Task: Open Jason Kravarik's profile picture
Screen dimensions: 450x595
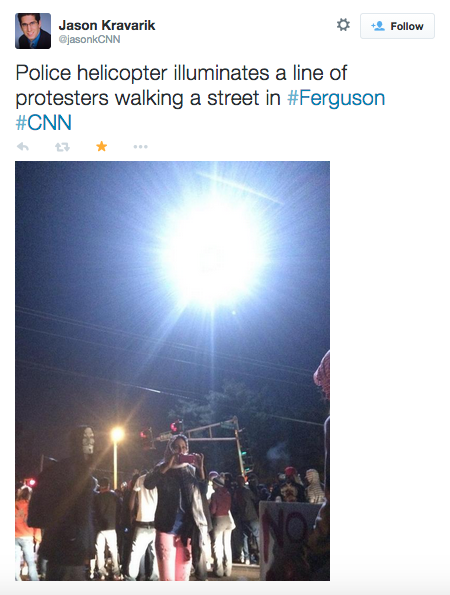Action: click(x=33, y=31)
